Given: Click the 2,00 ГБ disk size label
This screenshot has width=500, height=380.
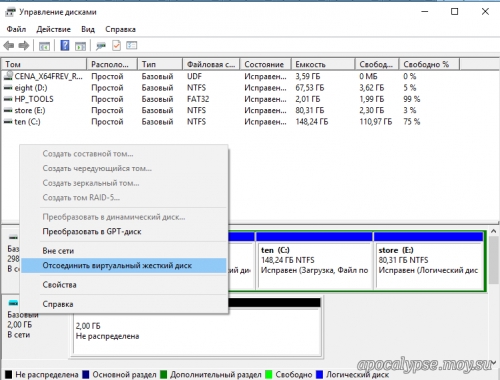Looking at the screenshot, I should 20,325.
